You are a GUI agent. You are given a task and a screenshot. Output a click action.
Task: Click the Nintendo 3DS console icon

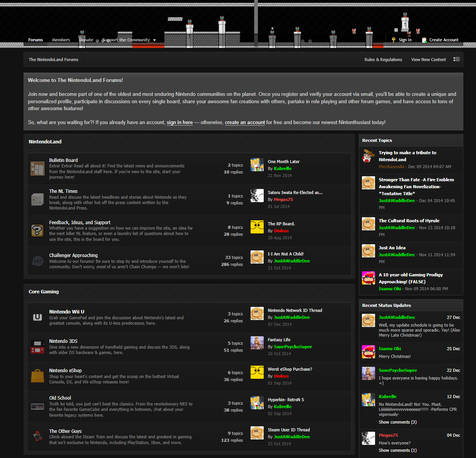click(38, 347)
